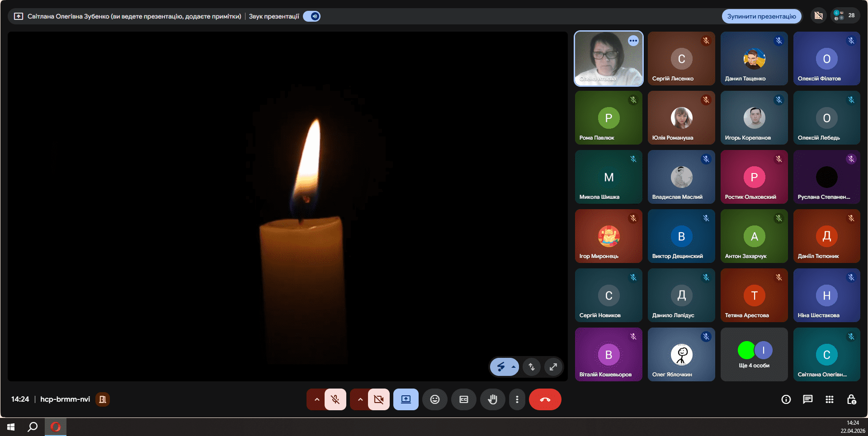Open meeting details info icon
This screenshot has height=436, width=868.
[x=786, y=399]
